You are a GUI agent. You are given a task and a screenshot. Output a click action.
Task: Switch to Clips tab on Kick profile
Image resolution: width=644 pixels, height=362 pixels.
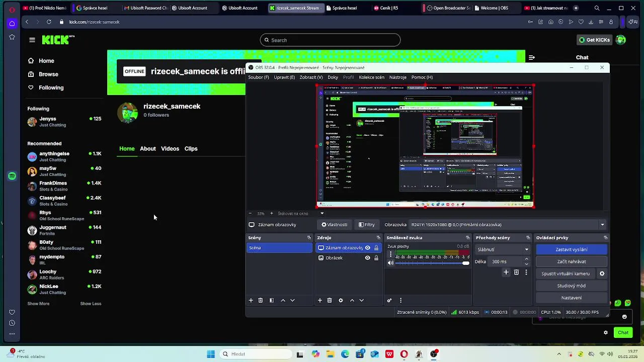pyautogui.click(x=191, y=149)
